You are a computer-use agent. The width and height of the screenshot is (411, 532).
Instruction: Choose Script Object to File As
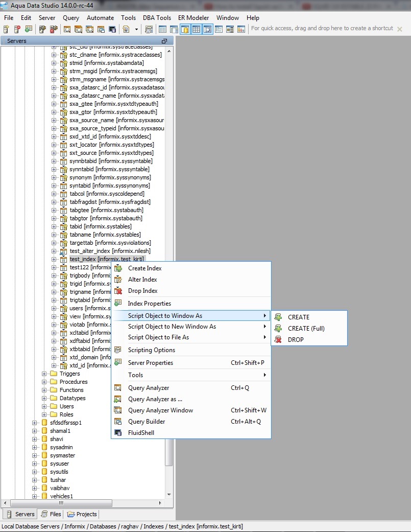tap(191, 337)
